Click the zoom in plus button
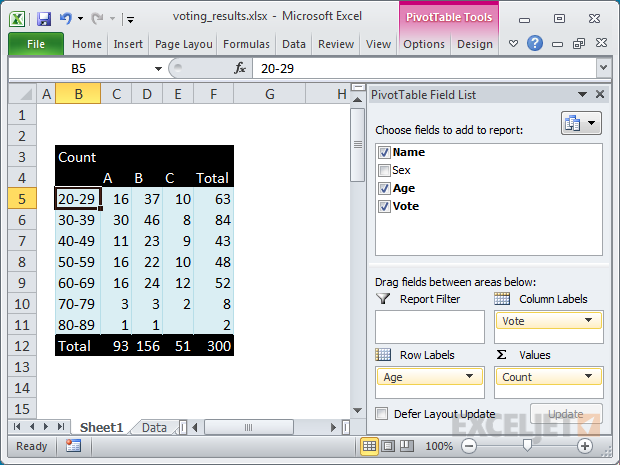The width and height of the screenshot is (620, 465). pyautogui.click(x=585, y=446)
